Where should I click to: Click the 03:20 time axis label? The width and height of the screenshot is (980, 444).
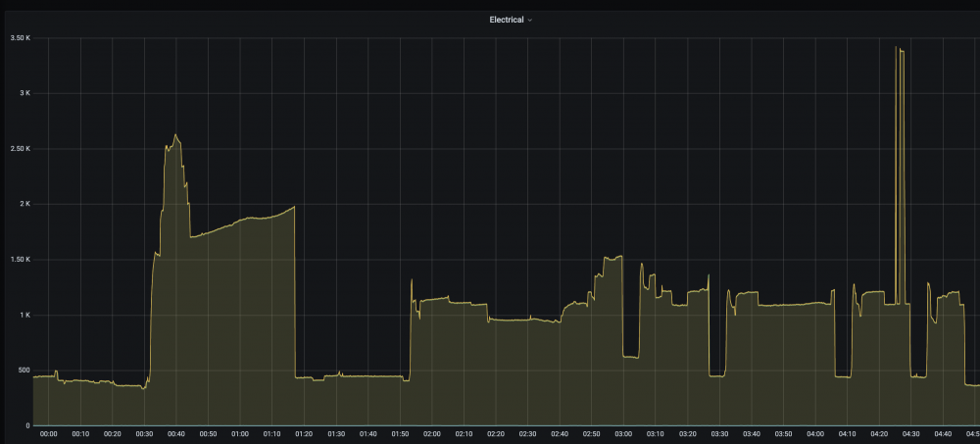pyautogui.click(x=688, y=434)
